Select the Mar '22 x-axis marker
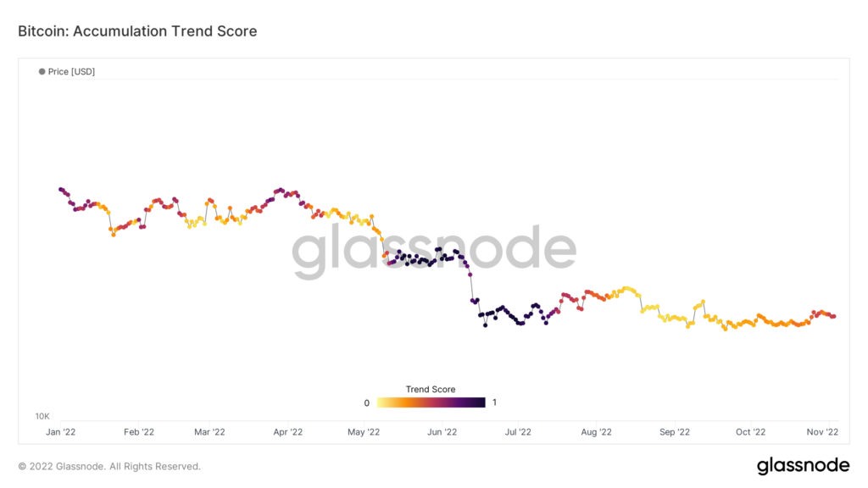The height and width of the screenshot is (488, 868). pos(209,432)
